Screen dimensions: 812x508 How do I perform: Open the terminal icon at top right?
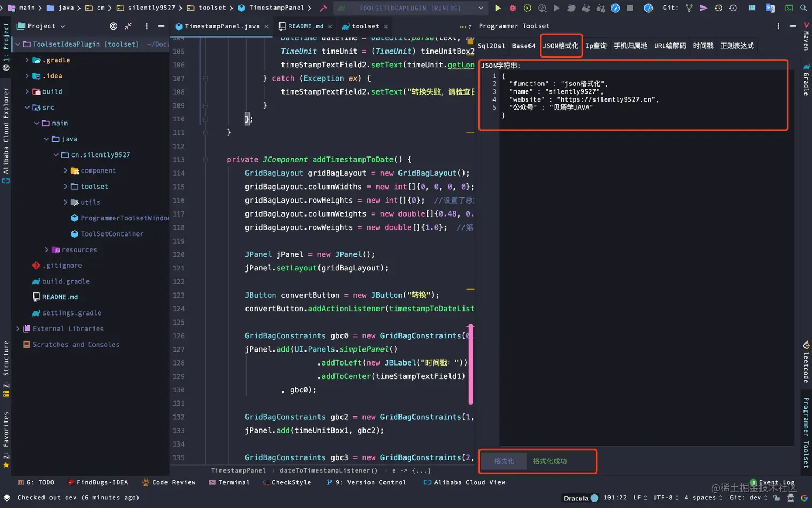tap(789, 8)
